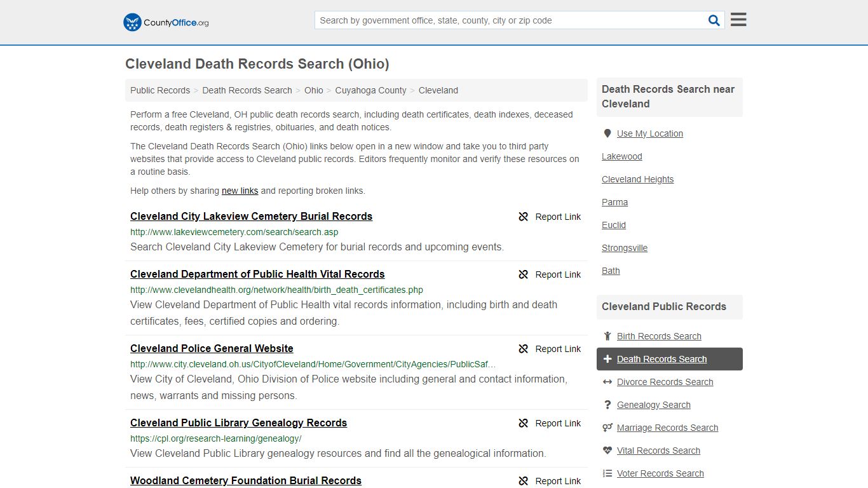The image size is (868, 488).
Task: Open Death Records Search breadcrumb link
Action: (247, 90)
